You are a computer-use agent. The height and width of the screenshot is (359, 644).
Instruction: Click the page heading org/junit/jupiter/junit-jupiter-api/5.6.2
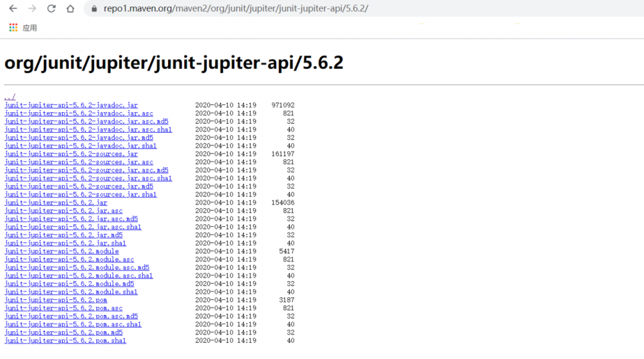point(174,63)
